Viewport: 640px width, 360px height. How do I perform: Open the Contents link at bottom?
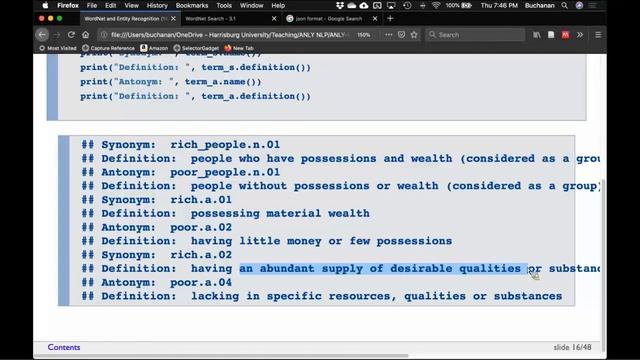(x=64, y=347)
